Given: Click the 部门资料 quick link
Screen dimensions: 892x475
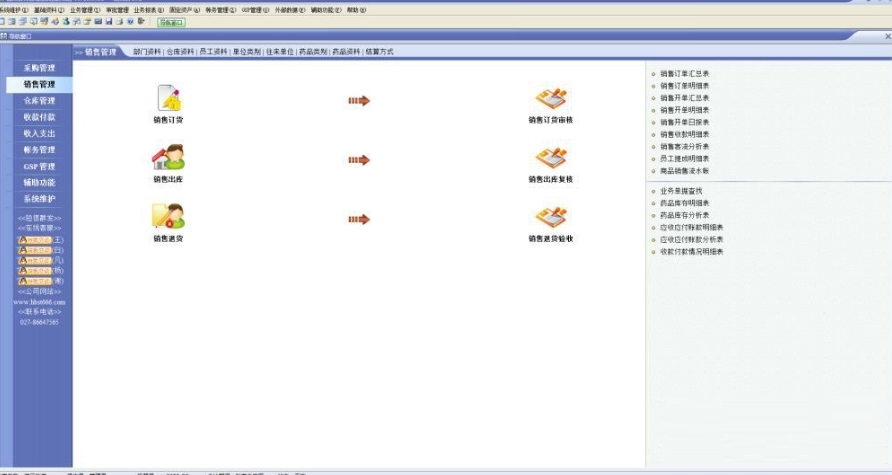Looking at the screenshot, I should (147, 52).
